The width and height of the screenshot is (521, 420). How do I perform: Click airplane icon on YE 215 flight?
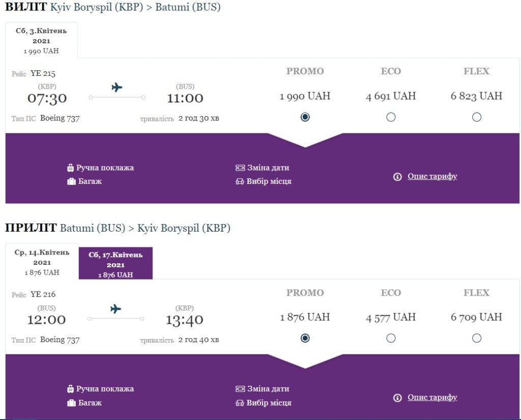click(x=117, y=88)
